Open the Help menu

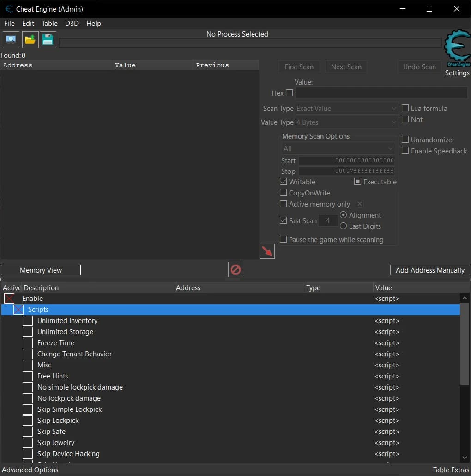[93, 24]
